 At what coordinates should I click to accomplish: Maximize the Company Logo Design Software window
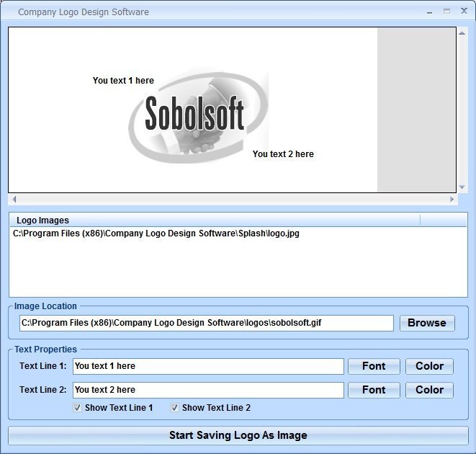pyautogui.click(x=446, y=12)
